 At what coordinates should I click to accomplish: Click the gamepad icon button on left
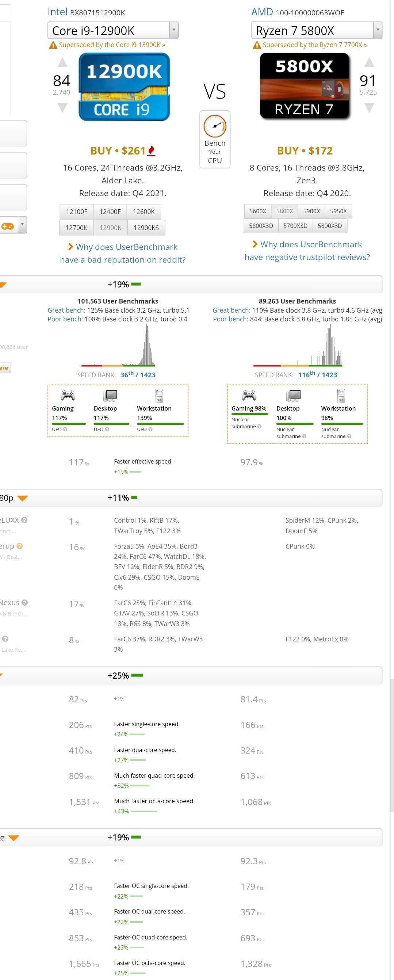(8, 226)
